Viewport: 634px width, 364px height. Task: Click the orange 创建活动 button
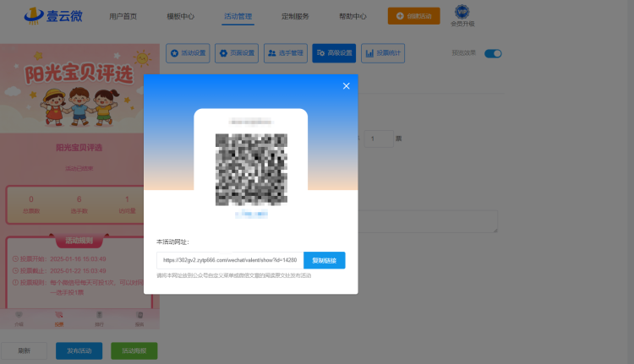pos(413,16)
